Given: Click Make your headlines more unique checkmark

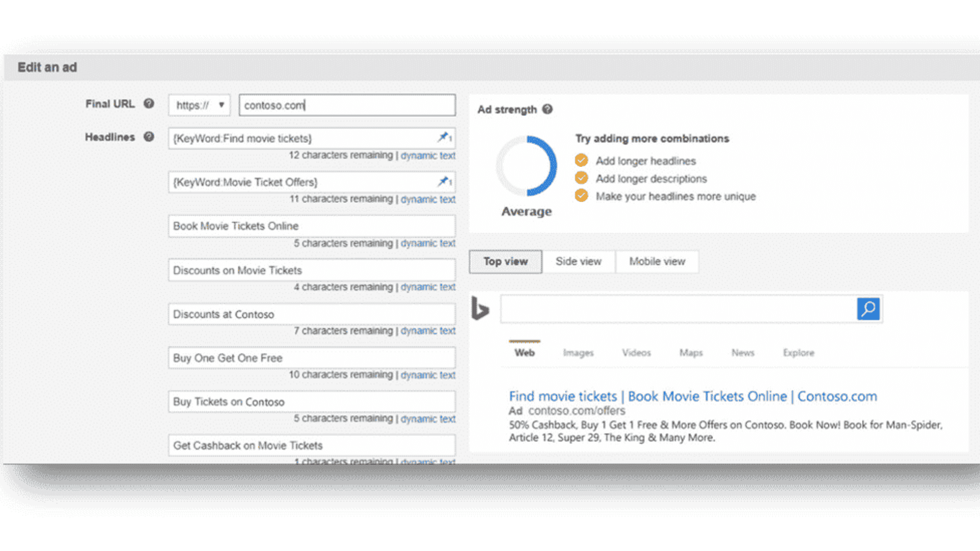Looking at the screenshot, I should coord(581,196).
